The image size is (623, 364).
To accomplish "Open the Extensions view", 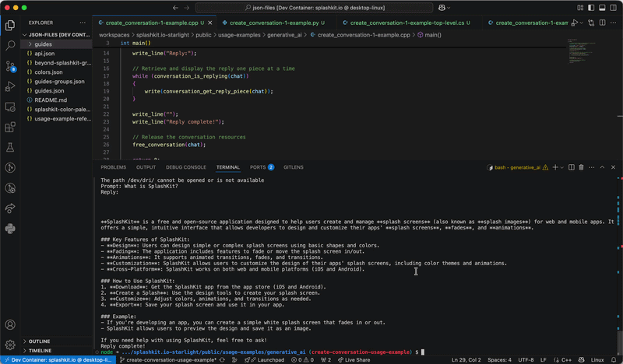I will coord(10,127).
